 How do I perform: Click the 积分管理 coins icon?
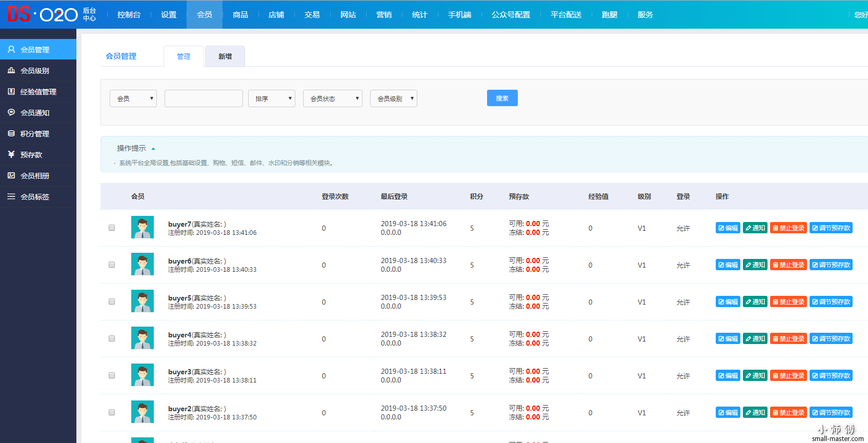point(11,133)
